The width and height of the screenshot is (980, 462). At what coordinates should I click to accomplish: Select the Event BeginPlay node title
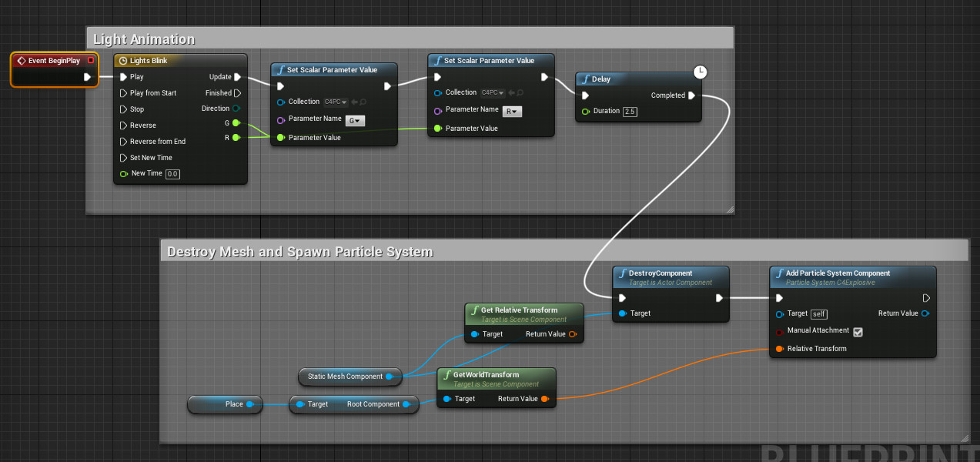[x=54, y=60]
